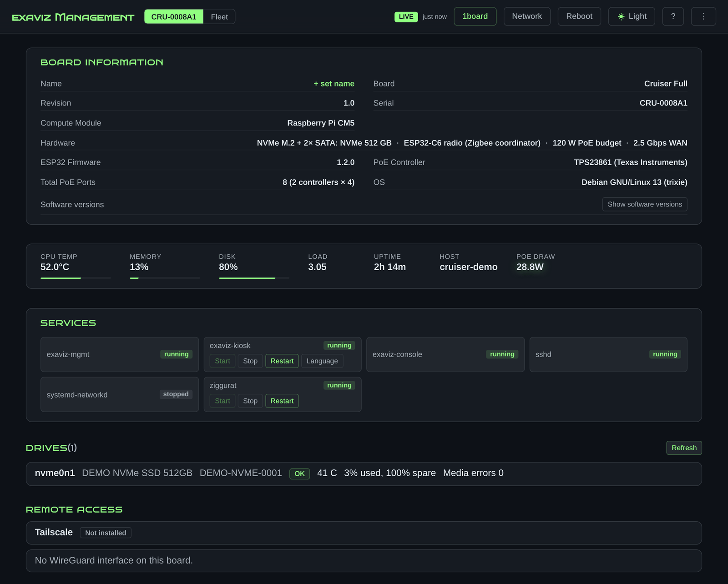Select the systemd-networkd stopped service card

[120, 394]
